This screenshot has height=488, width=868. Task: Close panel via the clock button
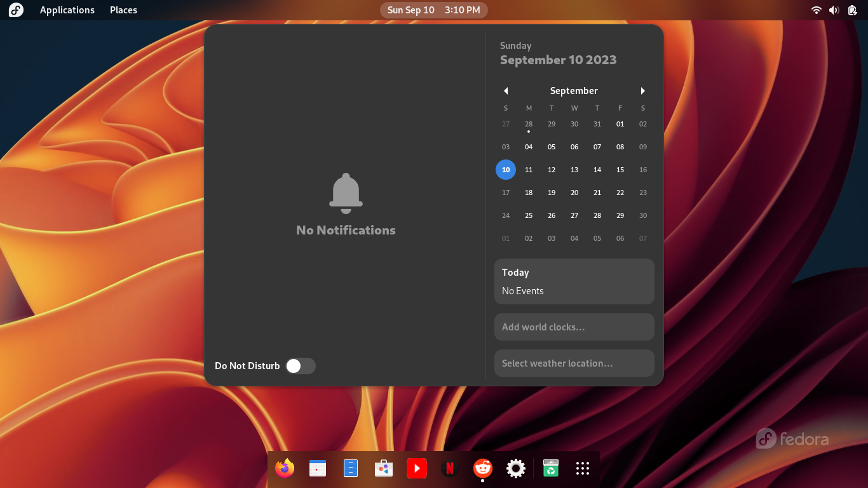[434, 10]
